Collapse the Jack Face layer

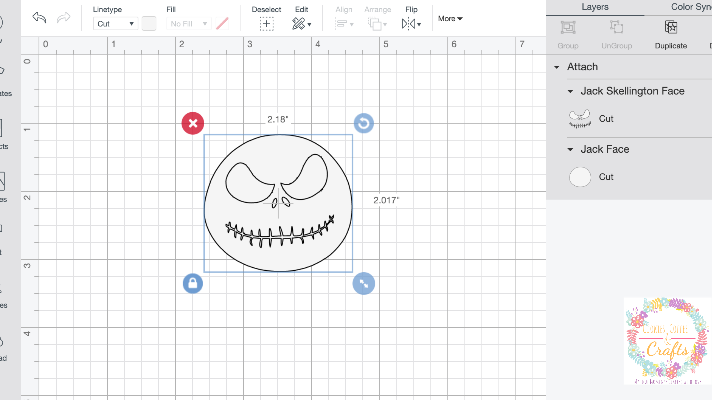[x=570, y=149]
